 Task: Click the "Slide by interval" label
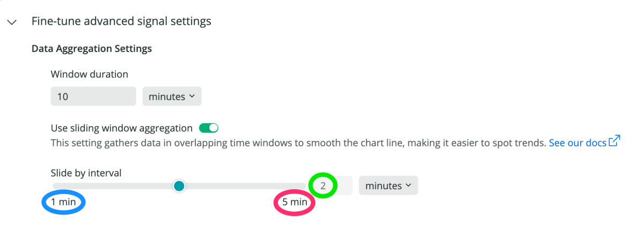(x=86, y=173)
